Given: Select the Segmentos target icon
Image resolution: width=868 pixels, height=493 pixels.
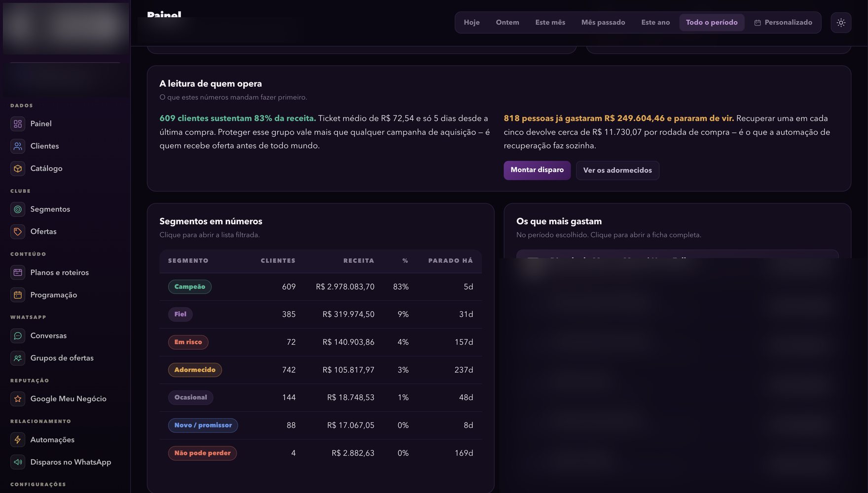Looking at the screenshot, I should tap(18, 209).
